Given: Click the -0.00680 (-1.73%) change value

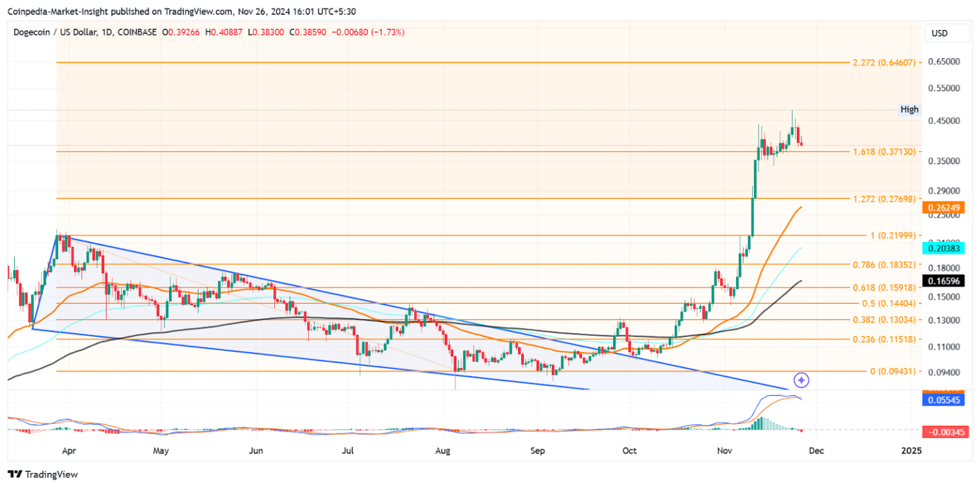Looking at the screenshot, I should pos(368,32).
